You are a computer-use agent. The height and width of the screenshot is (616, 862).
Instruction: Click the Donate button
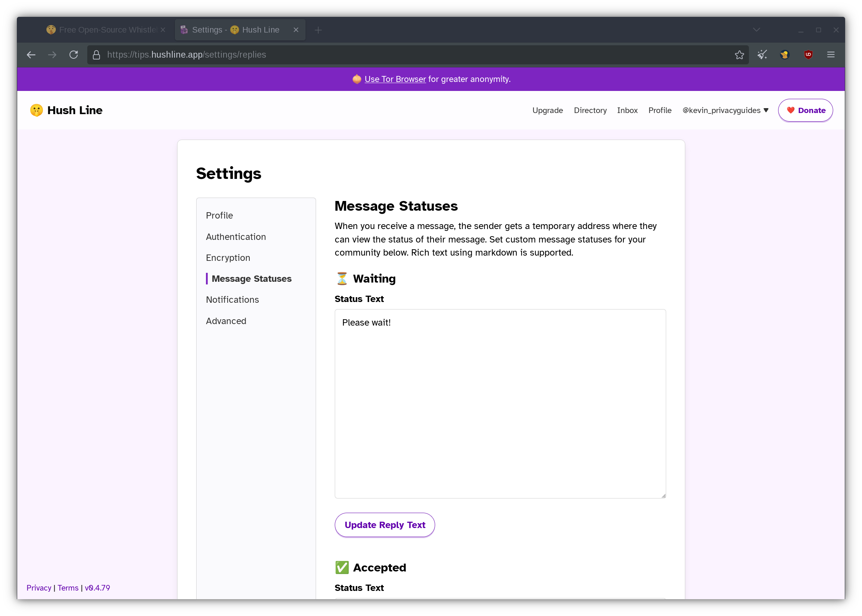tap(805, 110)
